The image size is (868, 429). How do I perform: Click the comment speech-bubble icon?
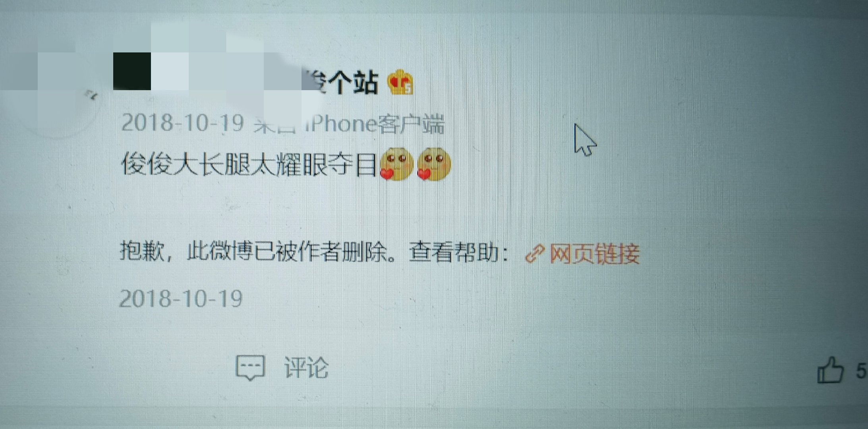point(250,367)
